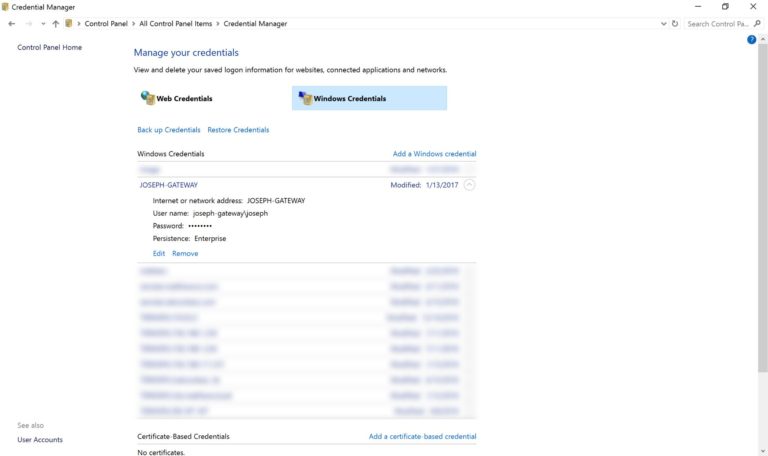The height and width of the screenshot is (456, 768).
Task: Click scrollbar down arrow
Action: (763, 452)
